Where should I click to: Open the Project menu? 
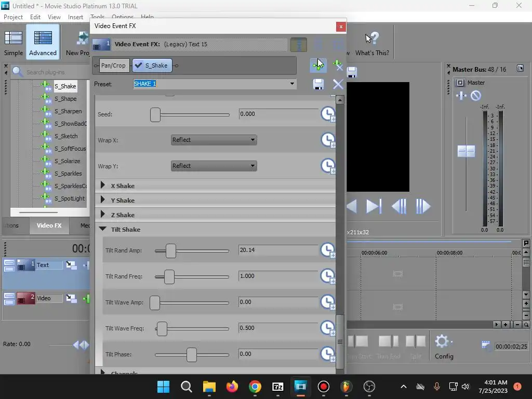tap(13, 17)
